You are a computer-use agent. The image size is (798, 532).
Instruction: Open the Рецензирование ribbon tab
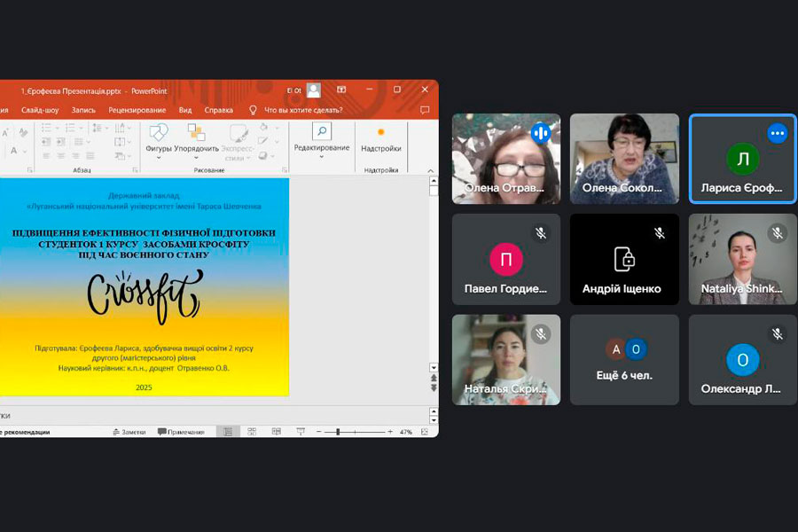point(137,110)
